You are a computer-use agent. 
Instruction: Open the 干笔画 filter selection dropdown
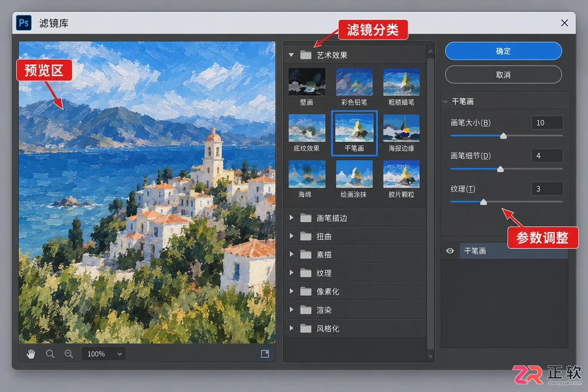click(445, 102)
